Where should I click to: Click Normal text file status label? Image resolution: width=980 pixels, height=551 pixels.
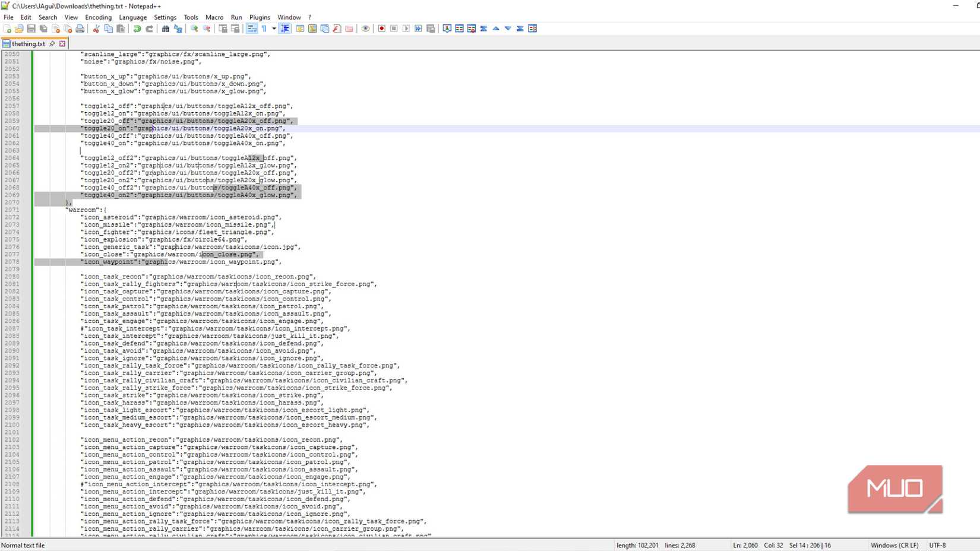click(23, 545)
